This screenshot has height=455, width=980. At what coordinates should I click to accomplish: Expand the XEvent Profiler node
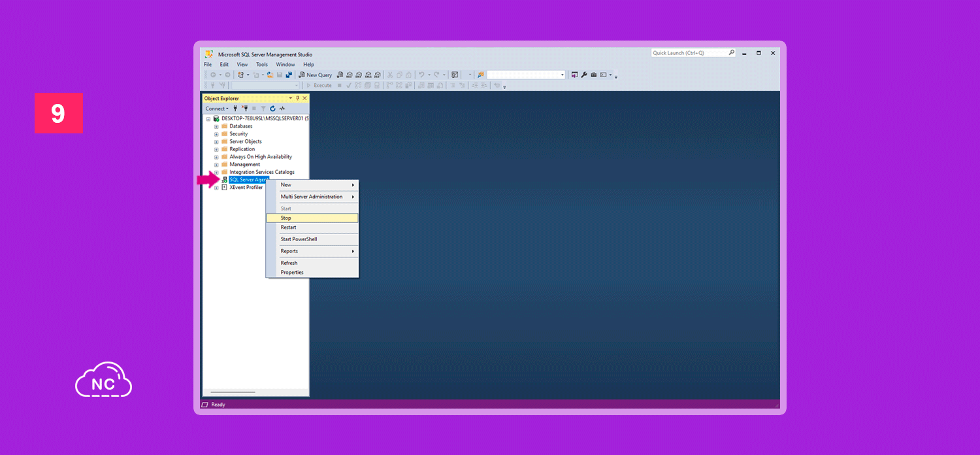tap(216, 188)
